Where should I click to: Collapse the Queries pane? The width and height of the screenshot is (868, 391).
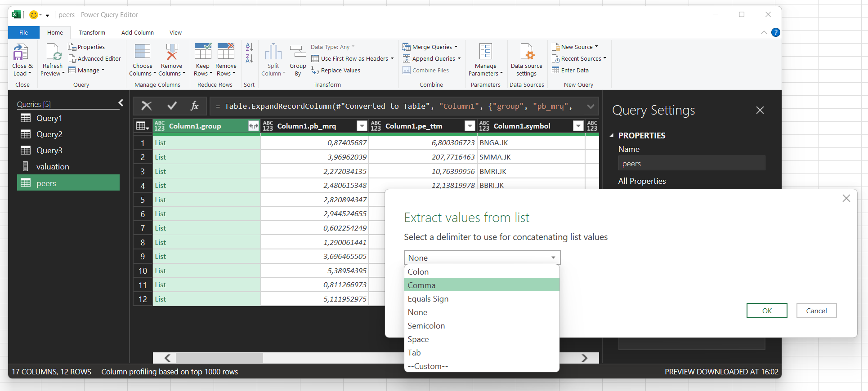click(x=121, y=103)
